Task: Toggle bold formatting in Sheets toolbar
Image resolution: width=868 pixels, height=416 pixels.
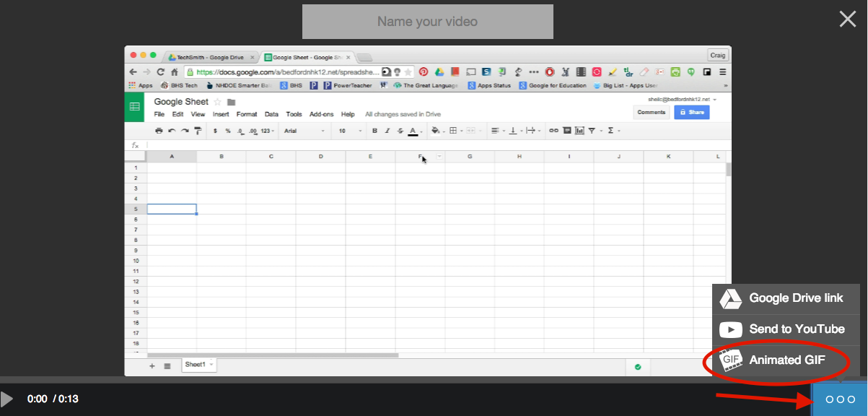Action: click(x=374, y=131)
